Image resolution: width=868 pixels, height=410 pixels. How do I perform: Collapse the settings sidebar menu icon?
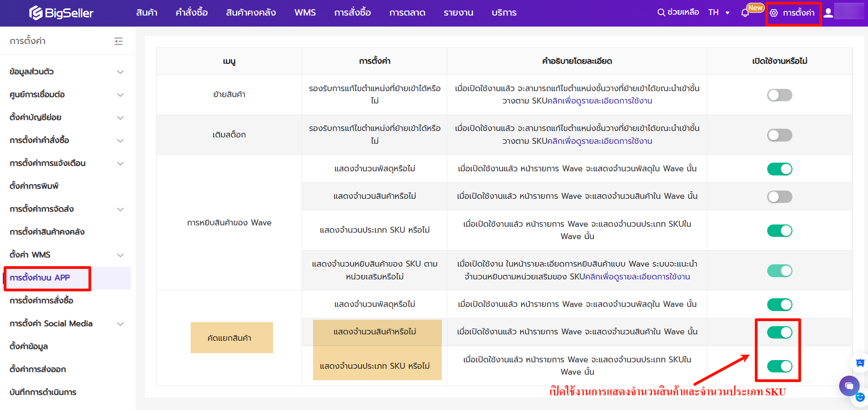pyautogui.click(x=118, y=41)
